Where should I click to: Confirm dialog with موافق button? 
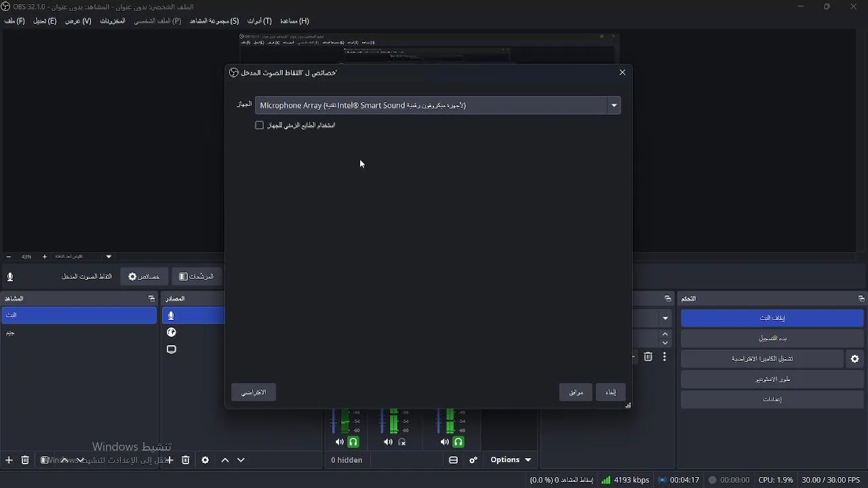click(x=576, y=392)
